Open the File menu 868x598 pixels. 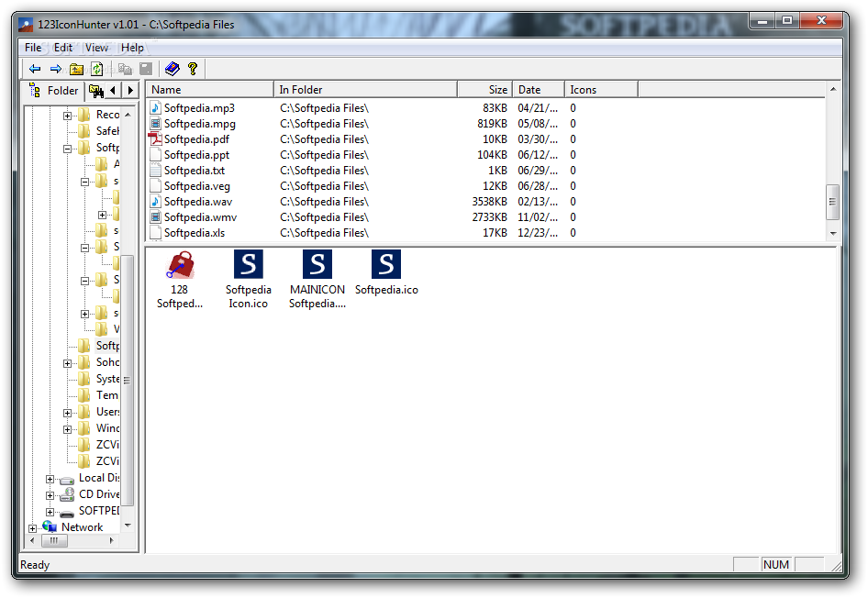[x=33, y=48]
